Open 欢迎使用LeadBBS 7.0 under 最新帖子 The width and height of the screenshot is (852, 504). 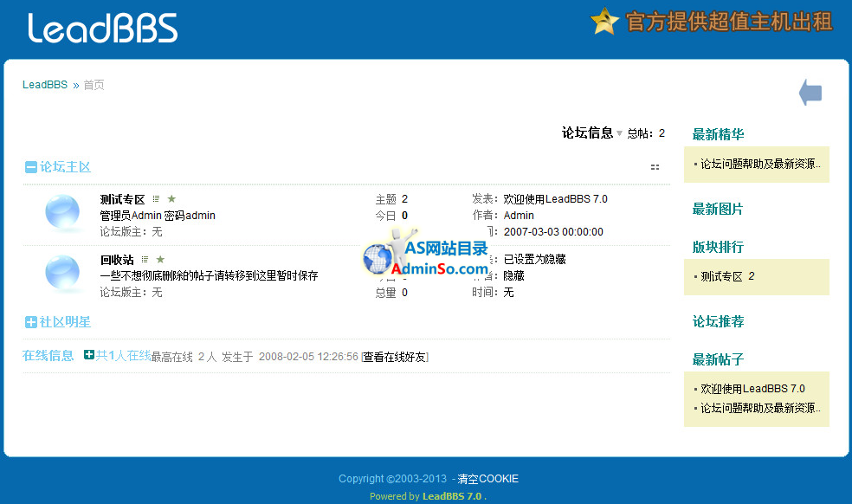click(x=752, y=389)
